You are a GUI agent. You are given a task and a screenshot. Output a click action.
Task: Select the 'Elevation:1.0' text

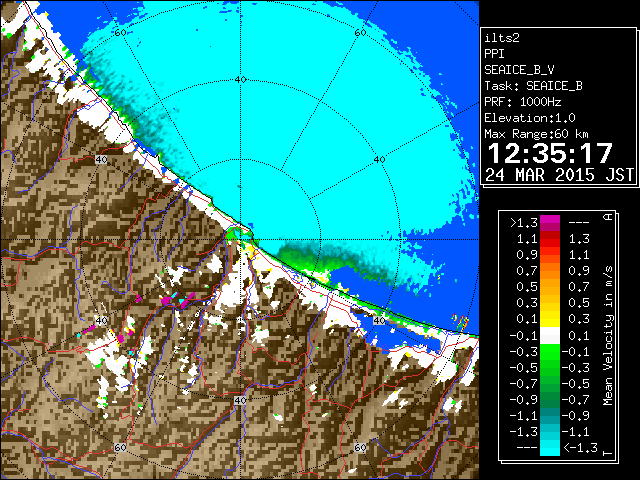tap(530, 118)
